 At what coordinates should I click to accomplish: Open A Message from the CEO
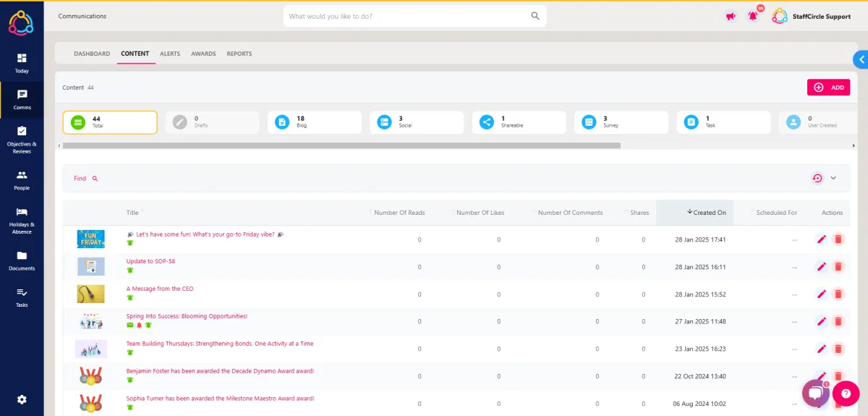pos(160,289)
